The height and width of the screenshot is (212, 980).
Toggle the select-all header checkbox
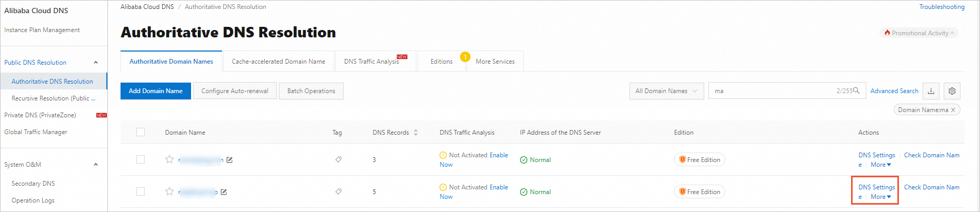(141, 132)
